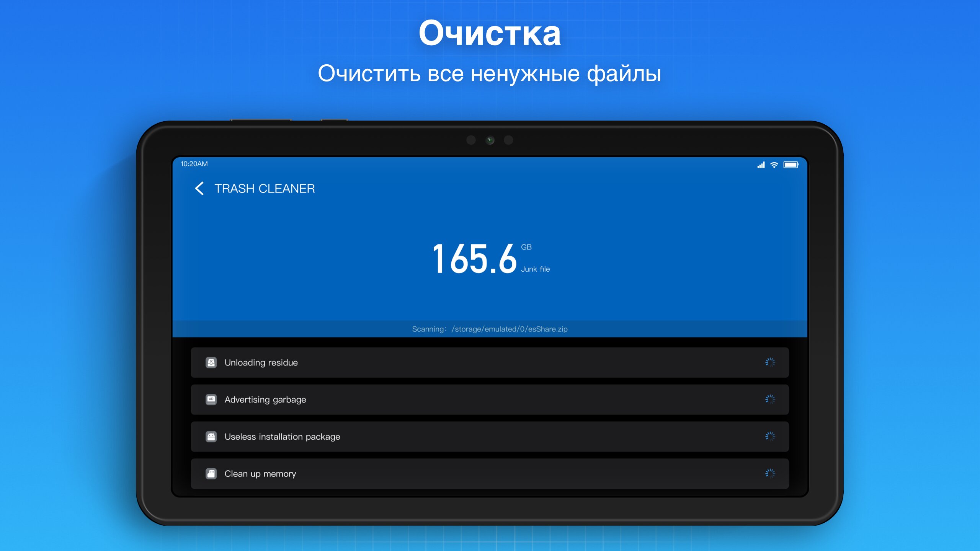Click the Advertising garbage AD icon
This screenshot has width=980, height=551.
tap(211, 399)
